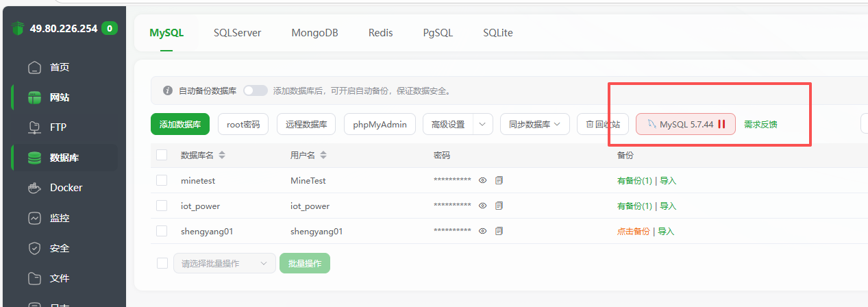Click the 批量操作 button
The height and width of the screenshot is (307, 868).
click(x=305, y=263)
